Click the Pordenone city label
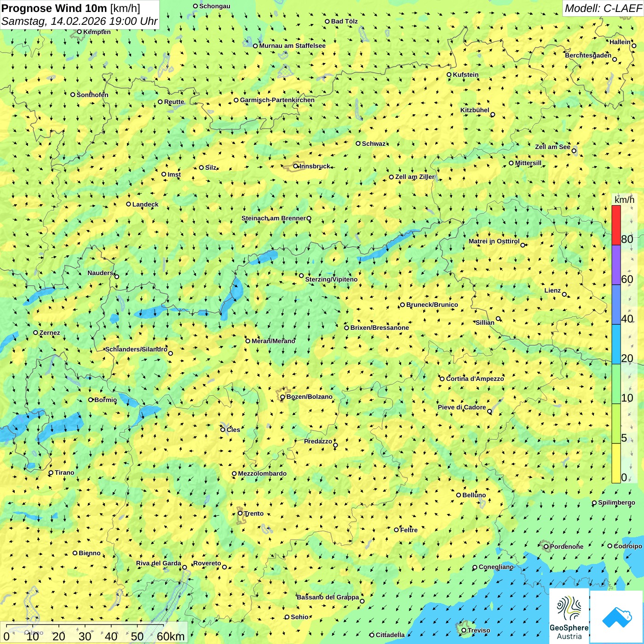This screenshot has height=644, width=644. point(566,546)
